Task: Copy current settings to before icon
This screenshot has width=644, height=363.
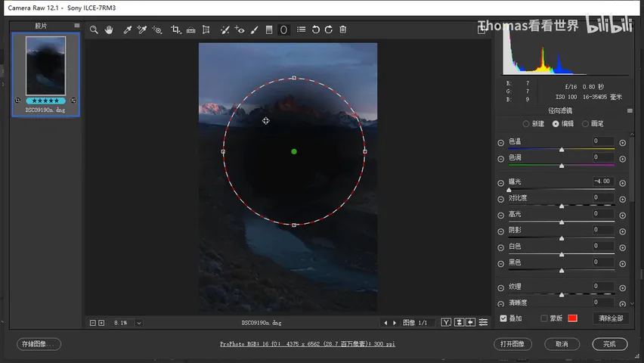Action: [x=471, y=322]
